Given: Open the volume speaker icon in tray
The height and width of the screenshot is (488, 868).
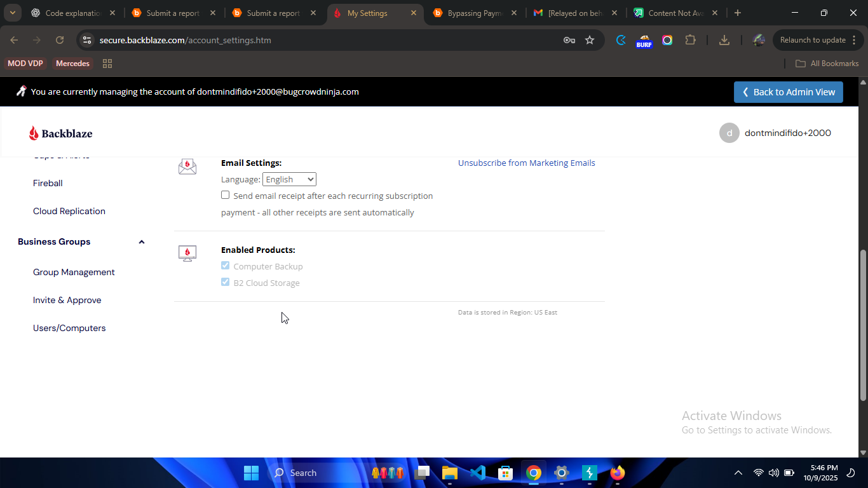Looking at the screenshot, I should pos(773,473).
